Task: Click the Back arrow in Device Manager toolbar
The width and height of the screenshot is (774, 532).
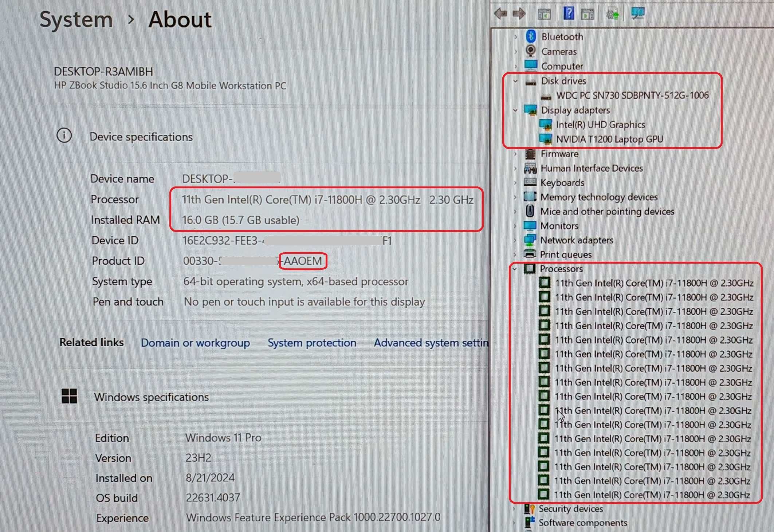Action: pyautogui.click(x=501, y=14)
